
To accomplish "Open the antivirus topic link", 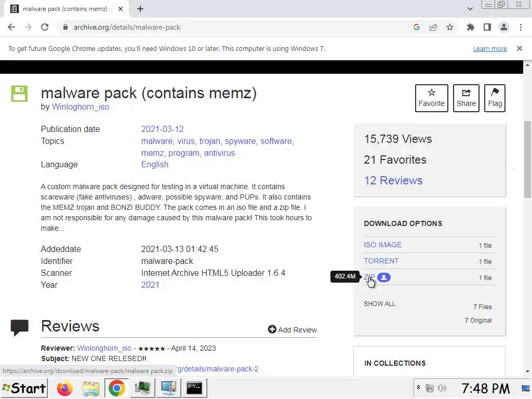I will point(219,153).
